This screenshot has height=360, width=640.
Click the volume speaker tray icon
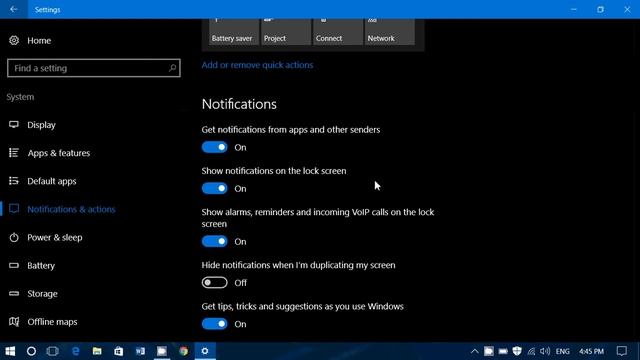pos(545,351)
